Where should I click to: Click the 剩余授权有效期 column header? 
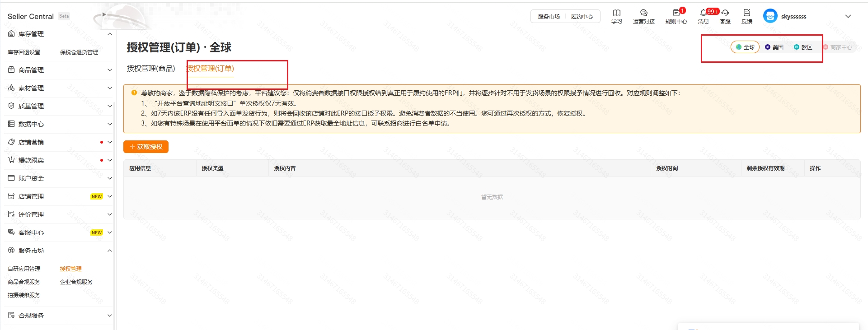(765, 168)
